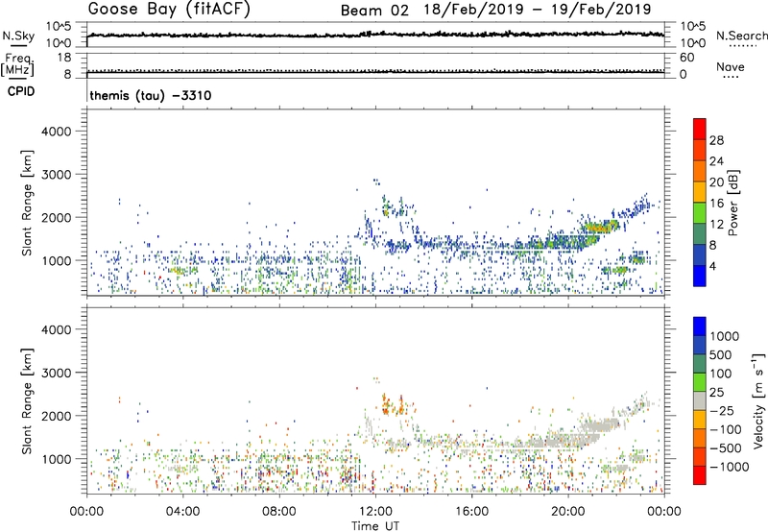Click the "100" tick on velocity colorbar
The image size is (768, 532).
click(x=721, y=374)
